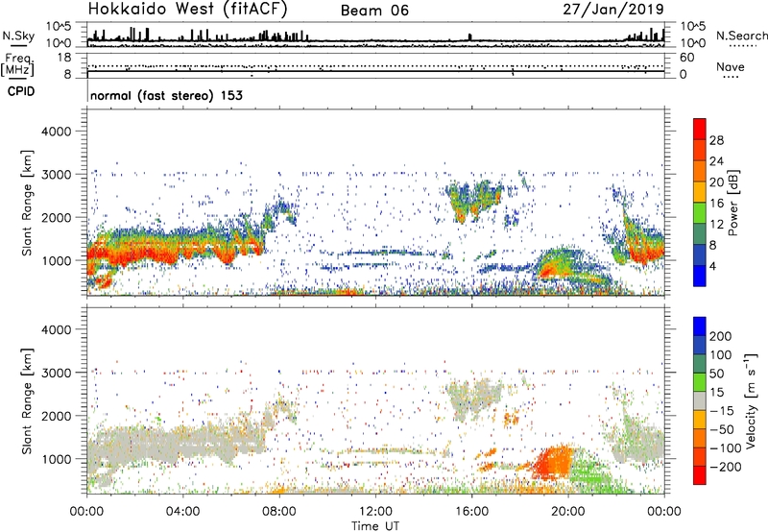Click '1000' tick in power panel
Image resolution: width=768 pixels, height=532 pixels.
point(56,260)
